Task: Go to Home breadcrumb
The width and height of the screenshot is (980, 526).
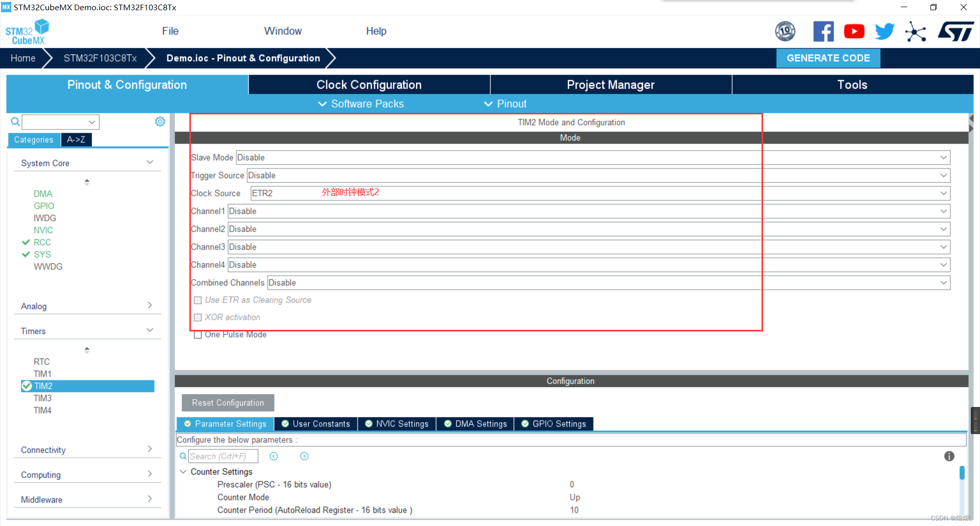Action: 23,58
